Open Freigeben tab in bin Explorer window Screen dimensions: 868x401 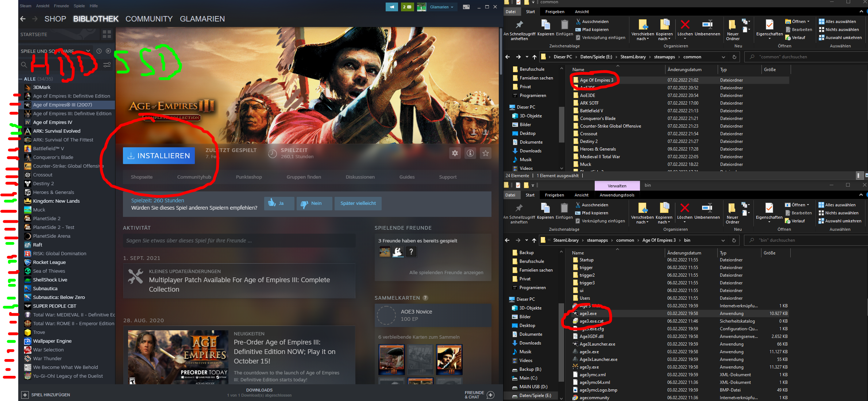554,195
